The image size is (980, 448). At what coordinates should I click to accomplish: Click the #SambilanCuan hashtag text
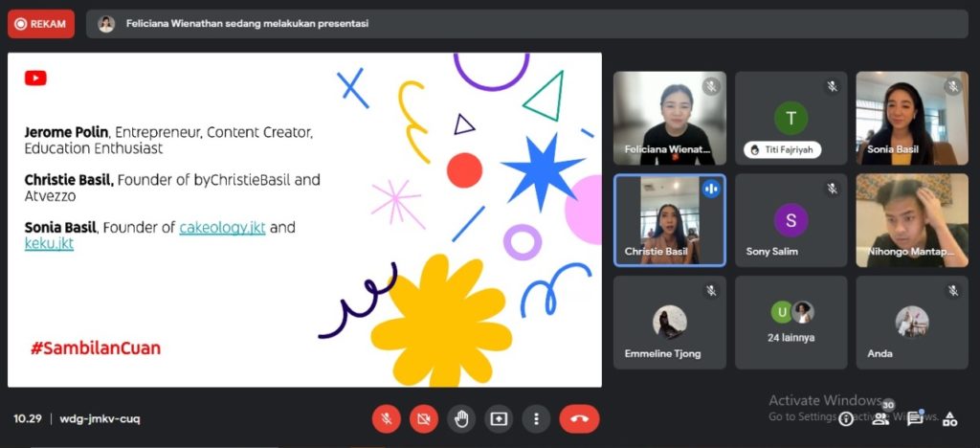click(96, 348)
